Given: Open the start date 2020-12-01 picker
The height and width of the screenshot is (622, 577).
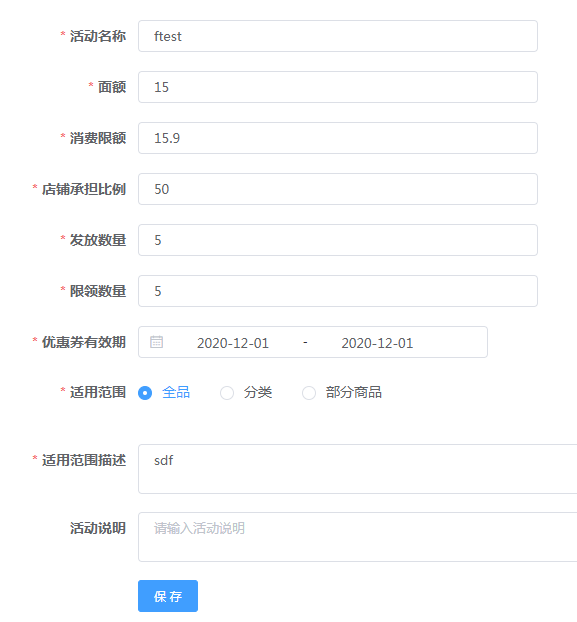Looking at the screenshot, I should (x=233, y=343).
